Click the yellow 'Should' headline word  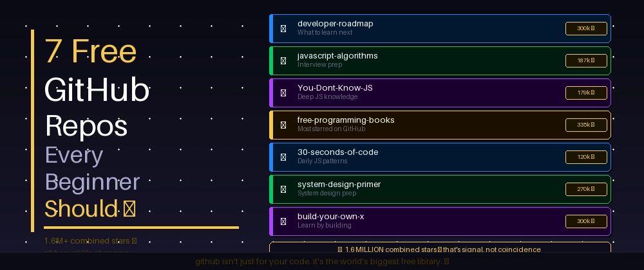[x=81, y=209]
